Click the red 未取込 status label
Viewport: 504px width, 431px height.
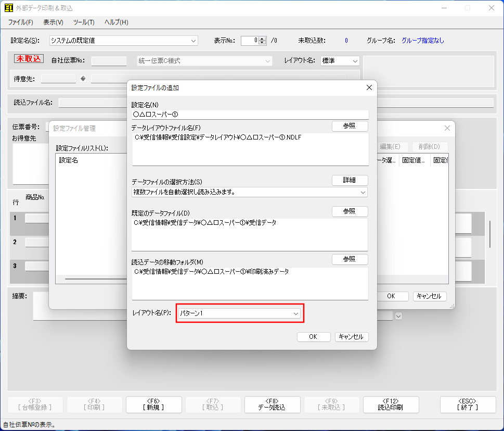point(29,58)
